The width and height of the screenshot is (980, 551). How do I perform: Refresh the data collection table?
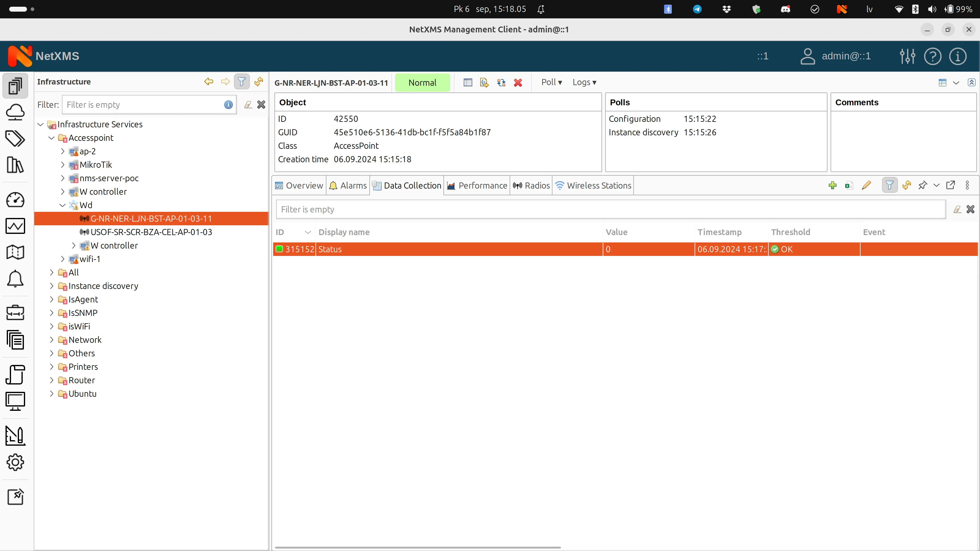pyautogui.click(x=907, y=185)
